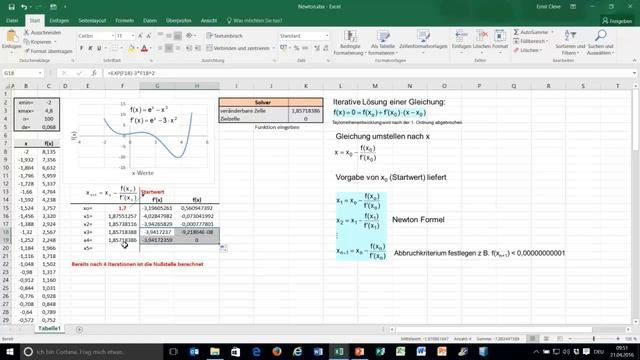640x360 pixels.
Task: Click the horizontal scrollbar
Action: (494, 329)
